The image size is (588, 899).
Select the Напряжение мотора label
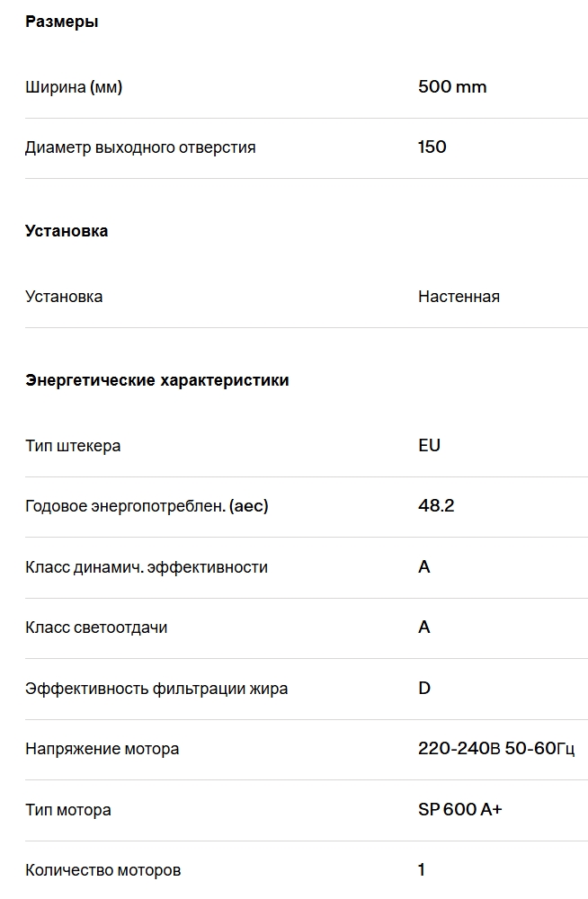pyautogui.click(x=102, y=749)
